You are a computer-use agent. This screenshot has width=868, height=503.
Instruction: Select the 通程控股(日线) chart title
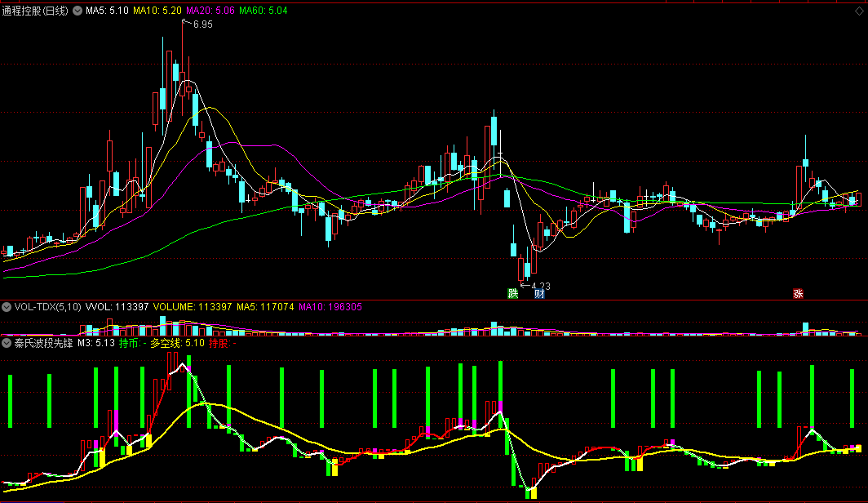click(35, 11)
